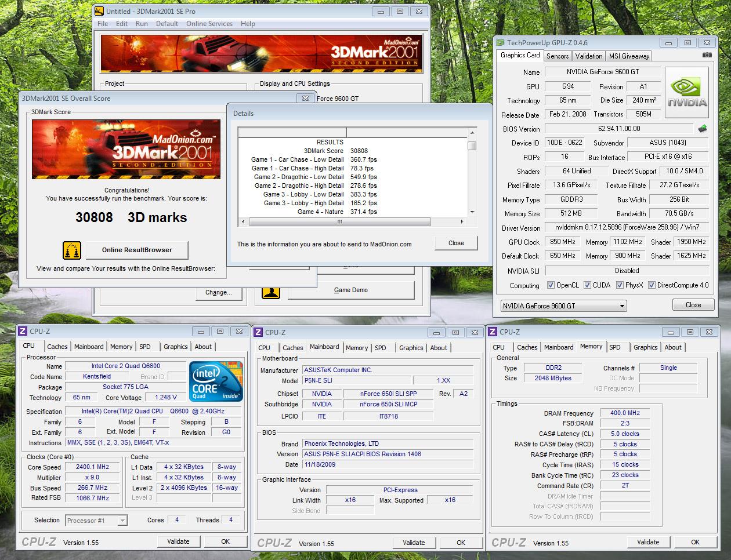This screenshot has width=731, height=560.
Task: Click the BIOS Version ASUS P5N-E SLI text
Action: pos(388,454)
